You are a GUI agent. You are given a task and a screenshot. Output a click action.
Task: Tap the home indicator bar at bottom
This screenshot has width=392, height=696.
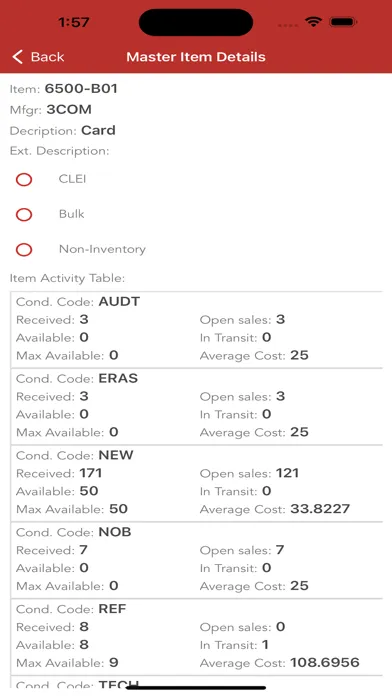pos(196,688)
